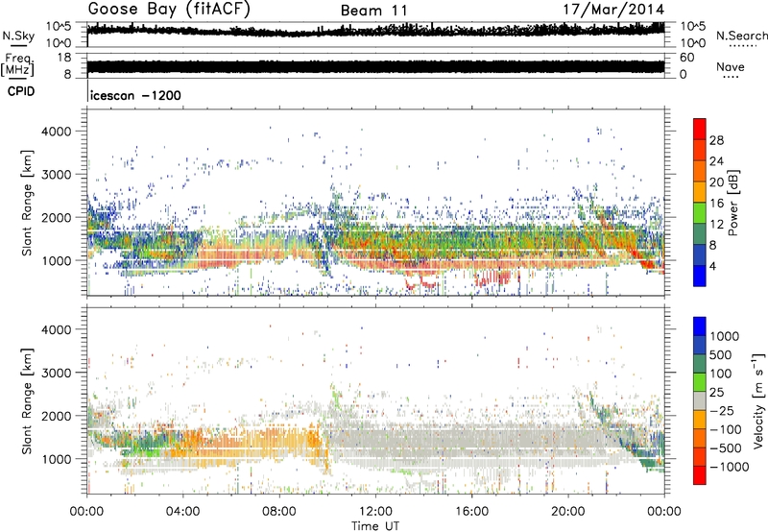Click the '16:00' time axis tick label
The height and width of the screenshot is (532, 768).
coord(471,512)
